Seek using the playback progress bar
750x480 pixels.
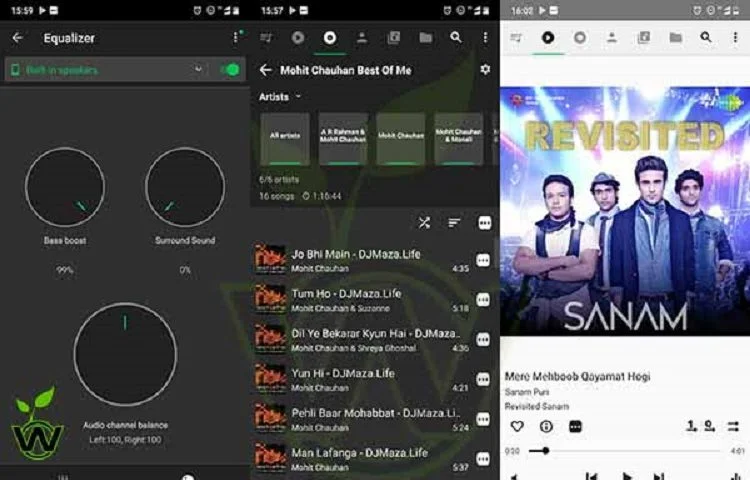(x=625, y=450)
